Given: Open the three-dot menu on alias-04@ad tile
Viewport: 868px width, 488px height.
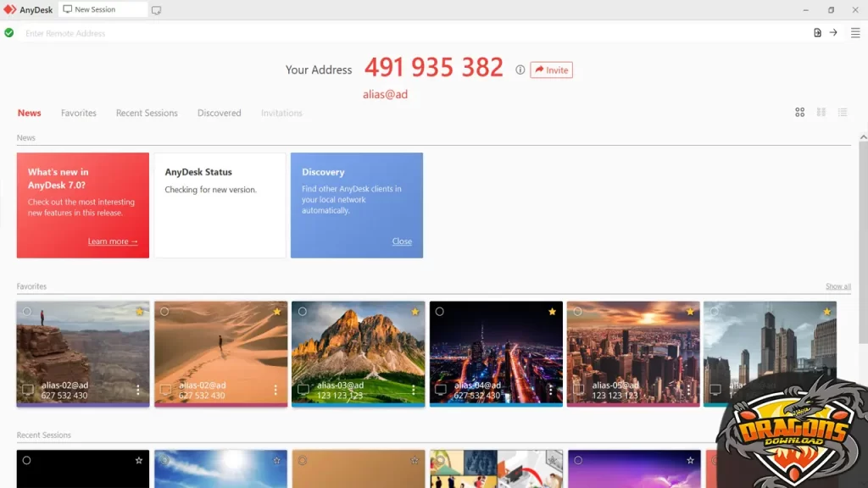Looking at the screenshot, I should [550, 391].
